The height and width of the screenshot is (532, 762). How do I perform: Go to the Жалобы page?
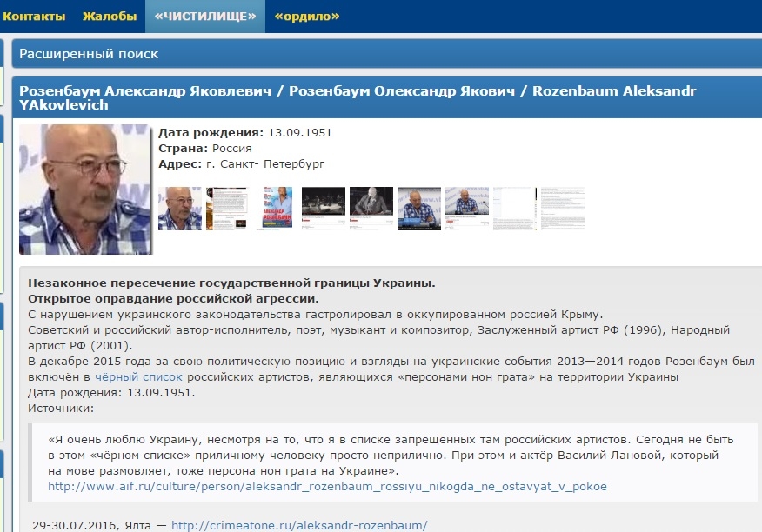coord(110,16)
